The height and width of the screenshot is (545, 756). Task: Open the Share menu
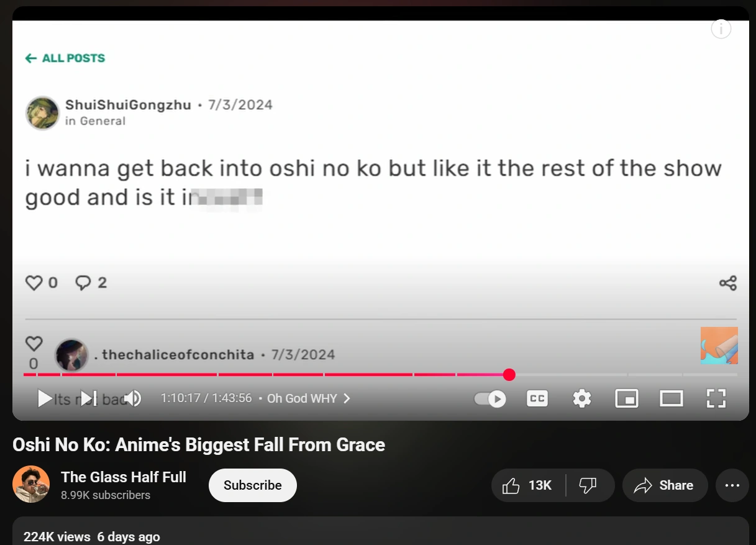pos(665,485)
